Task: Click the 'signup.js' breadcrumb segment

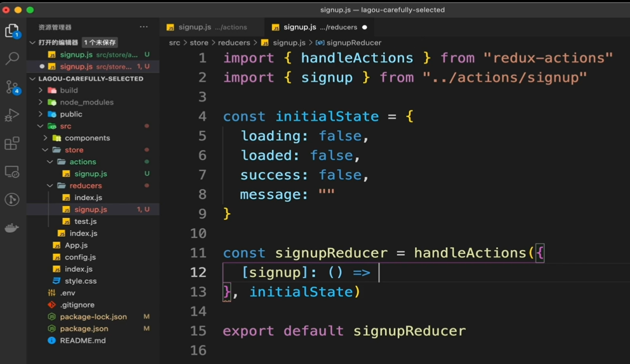Action: click(x=289, y=43)
